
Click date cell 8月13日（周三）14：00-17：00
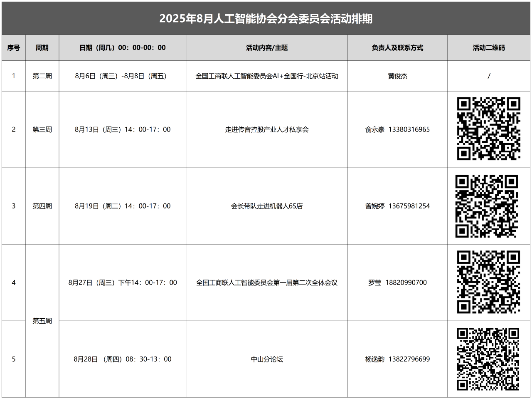[123, 129]
